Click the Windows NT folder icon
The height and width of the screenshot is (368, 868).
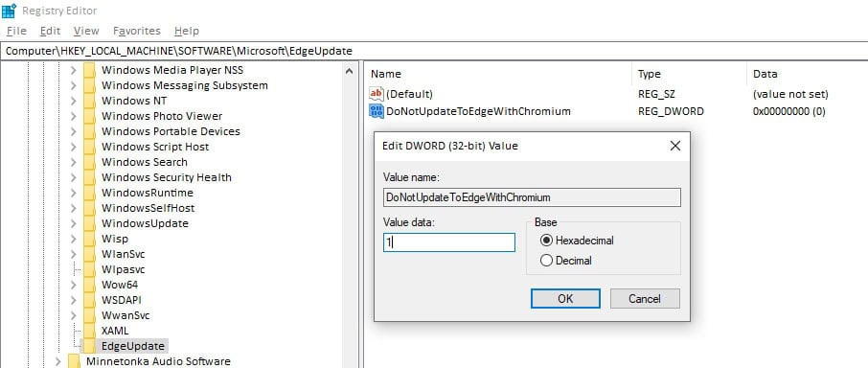coord(89,101)
